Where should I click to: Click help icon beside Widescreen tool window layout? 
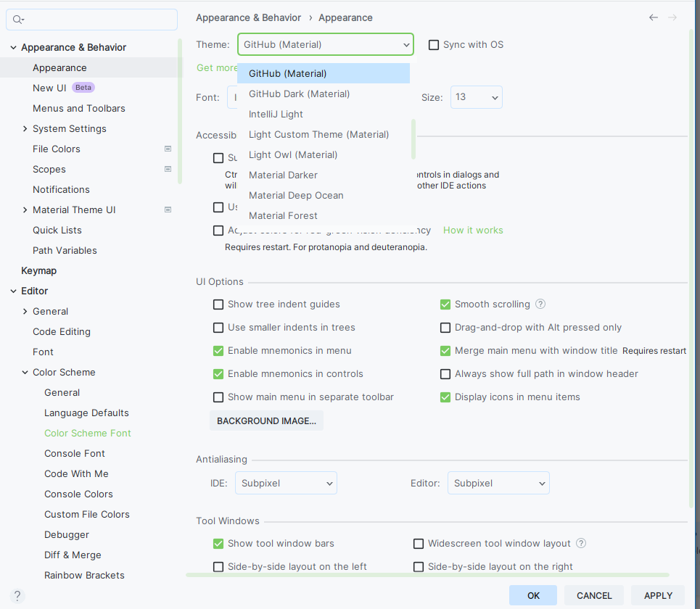[x=581, y=543]
